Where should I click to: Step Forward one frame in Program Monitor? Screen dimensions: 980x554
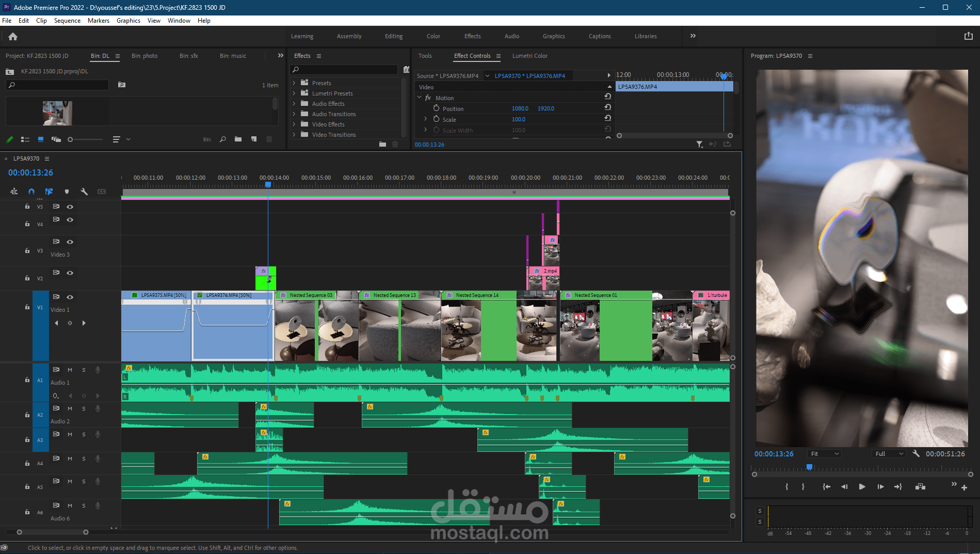pyautogui.click(x=880, y=487)
